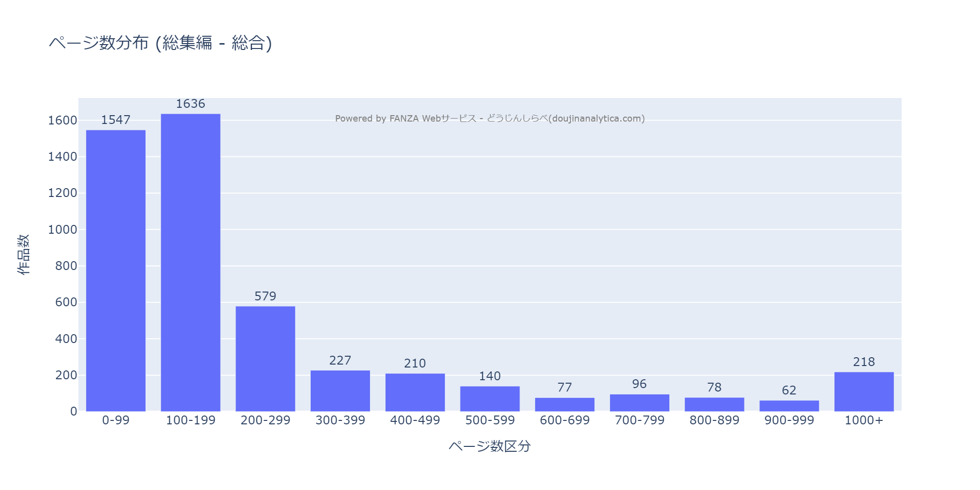
Task: Click the bar labeled 400-499
Action: [415, 392]
